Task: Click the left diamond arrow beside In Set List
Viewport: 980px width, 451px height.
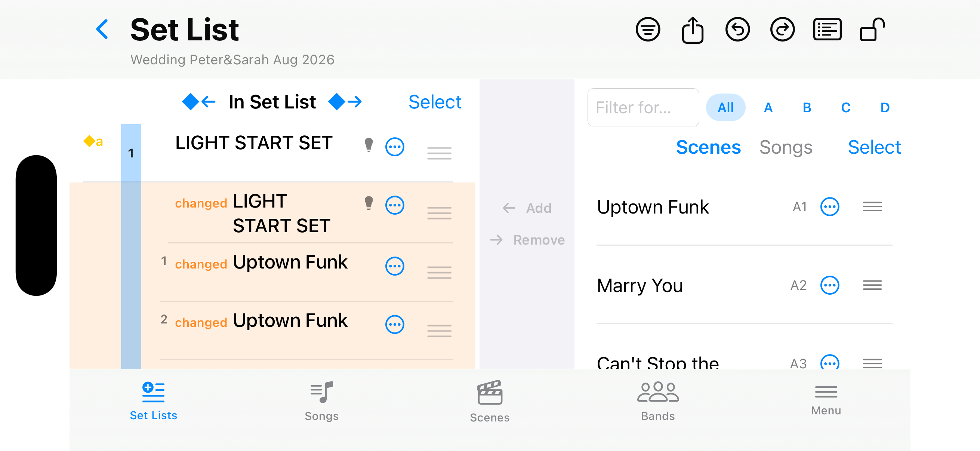Action: [198, 102]
